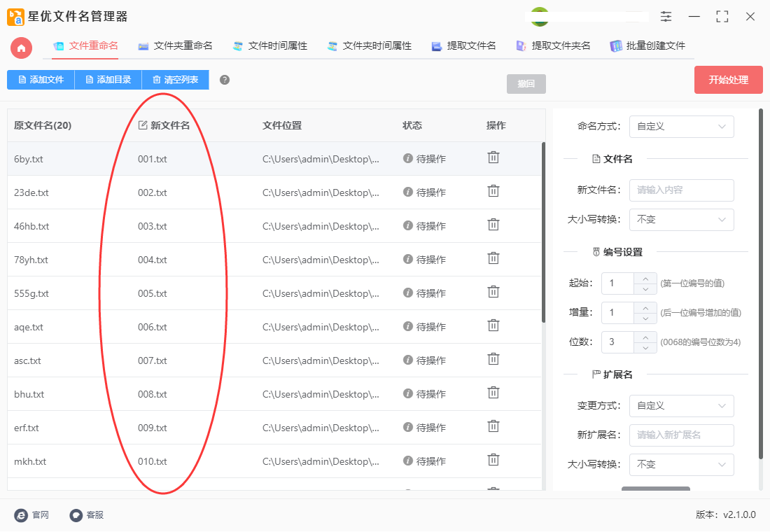Open the 文件夹重命名 tab
This screenshot has height=532, width=770.
click(x=175, y=46)
